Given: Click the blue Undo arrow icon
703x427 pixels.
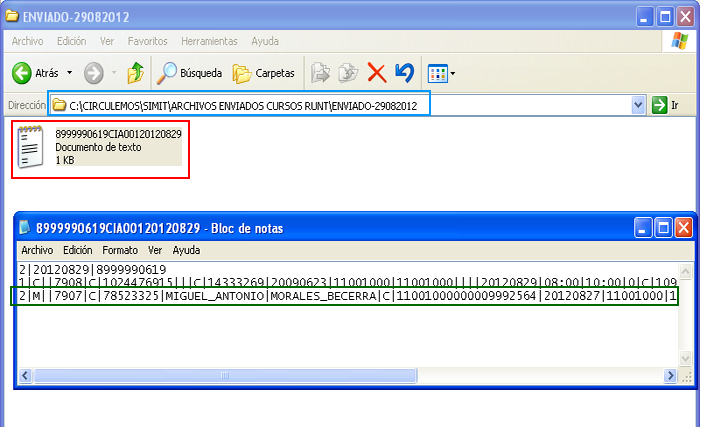Looking at the screenshot, I should click(x=404, y=73).
